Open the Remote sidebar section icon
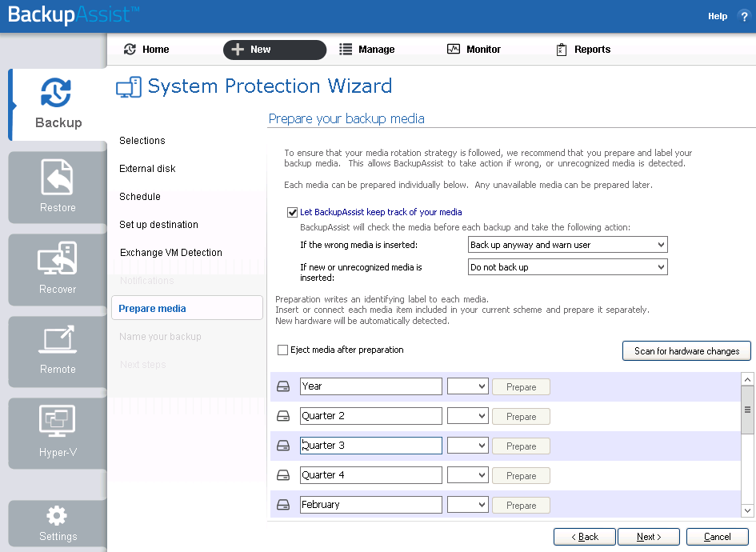The height and width of the screenshot is (552, 756). 58,339
